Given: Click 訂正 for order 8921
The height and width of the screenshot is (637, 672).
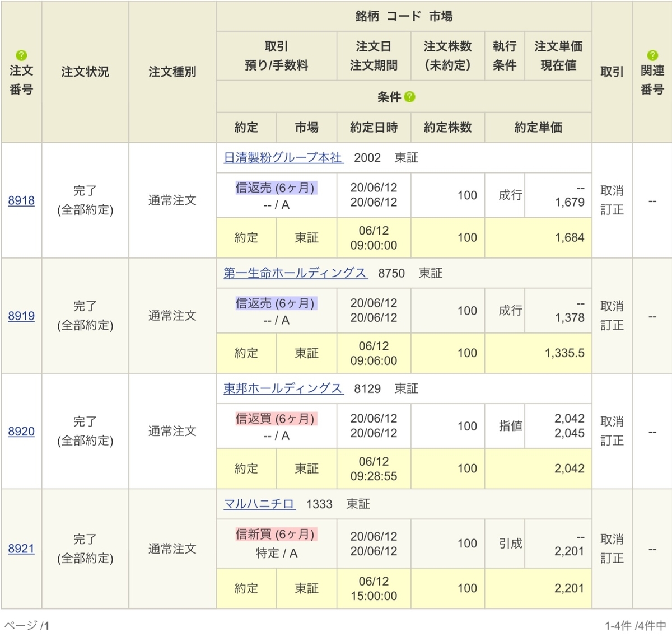Looking at the screenshot, I should [x=612, y=558].
